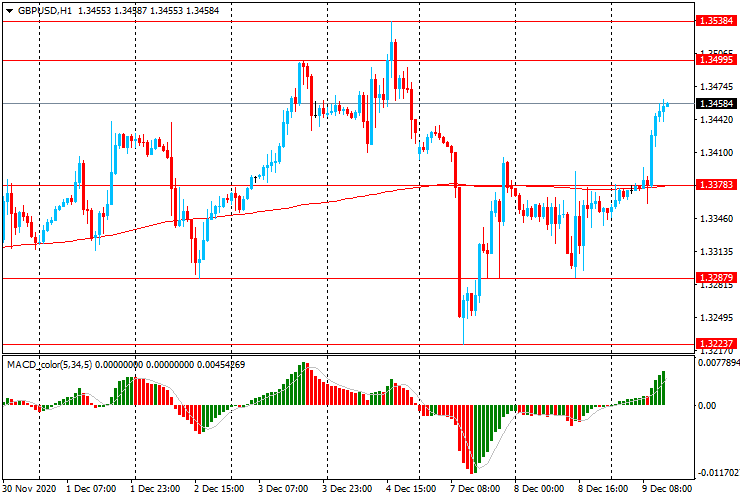Select the 1.32237 support price label
The width and height of the screenshot is (740, 500).
point(716,343)
